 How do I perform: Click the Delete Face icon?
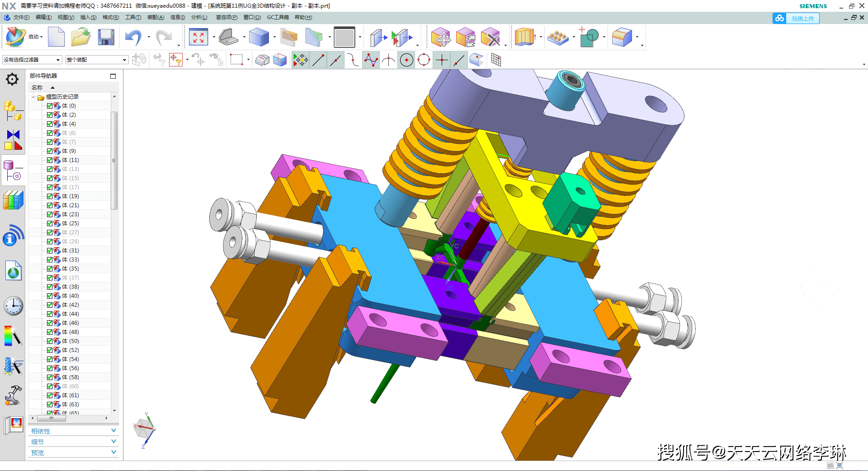[491, 37]
